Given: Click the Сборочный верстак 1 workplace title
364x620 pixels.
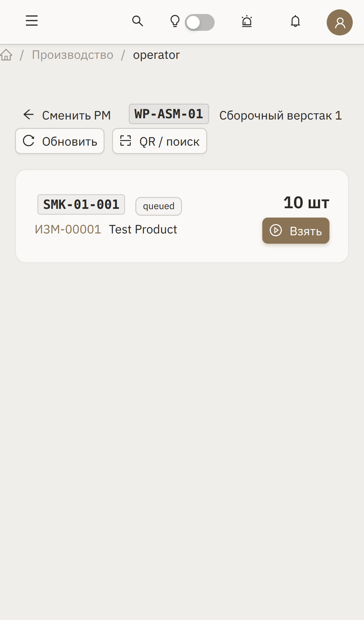Looking at the screenshot, I should coord(280,115).
